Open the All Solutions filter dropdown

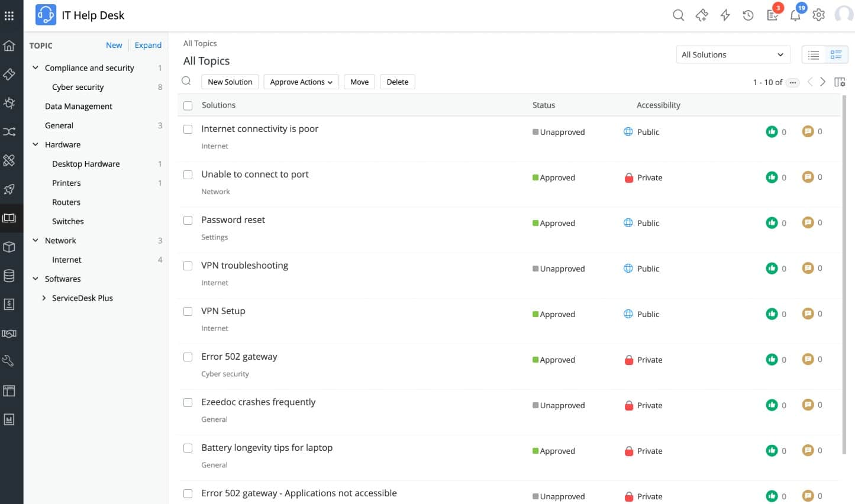(x=733, y=54)
